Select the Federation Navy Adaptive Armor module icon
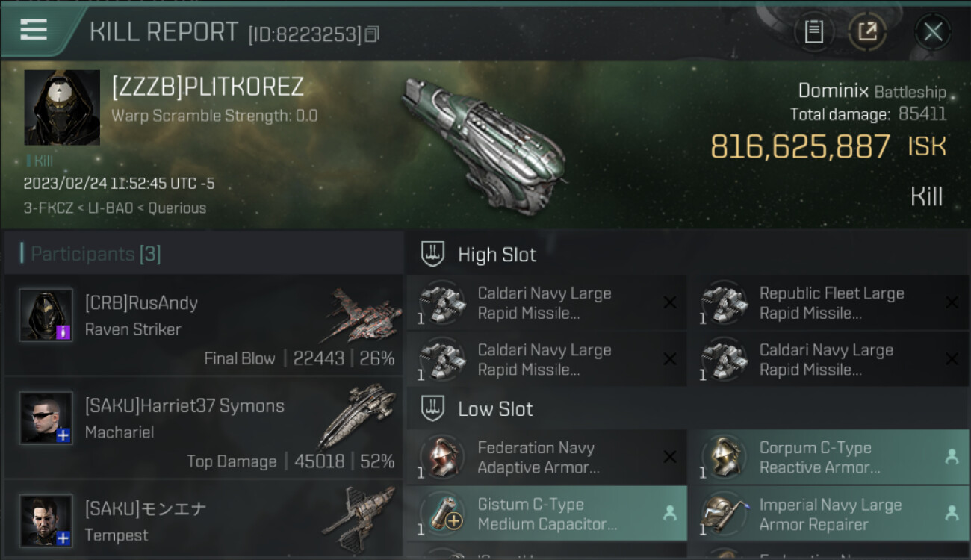 tap(442, 457)
